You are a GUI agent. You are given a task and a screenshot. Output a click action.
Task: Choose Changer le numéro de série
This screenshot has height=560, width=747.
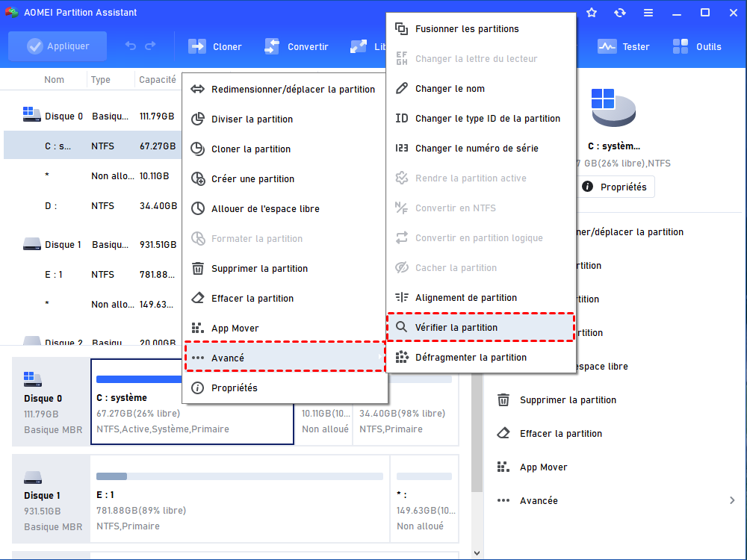pos(480,149)
